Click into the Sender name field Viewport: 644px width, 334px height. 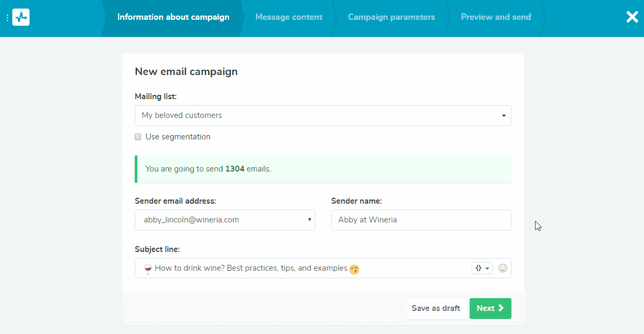tap(421, 220)
